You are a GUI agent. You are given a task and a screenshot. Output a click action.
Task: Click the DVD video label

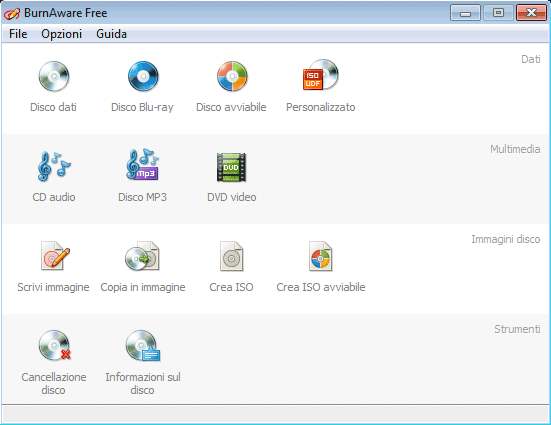[232, 197]
